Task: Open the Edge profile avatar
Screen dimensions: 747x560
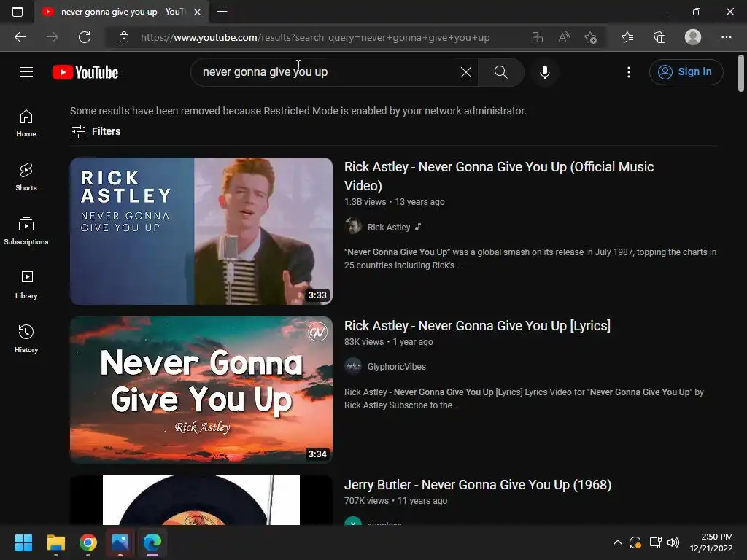Action: pyautogui.click(x=693, y=37)
